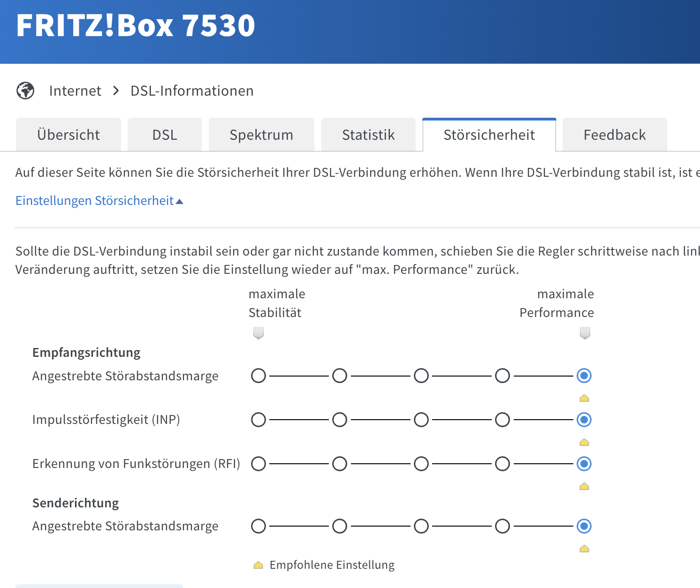Image resolution: width=700 pixels, height=588 pixels.
Task: Select middle step for Empfangsrichtung Störabstandsmarge
Action: pos(421,376)
